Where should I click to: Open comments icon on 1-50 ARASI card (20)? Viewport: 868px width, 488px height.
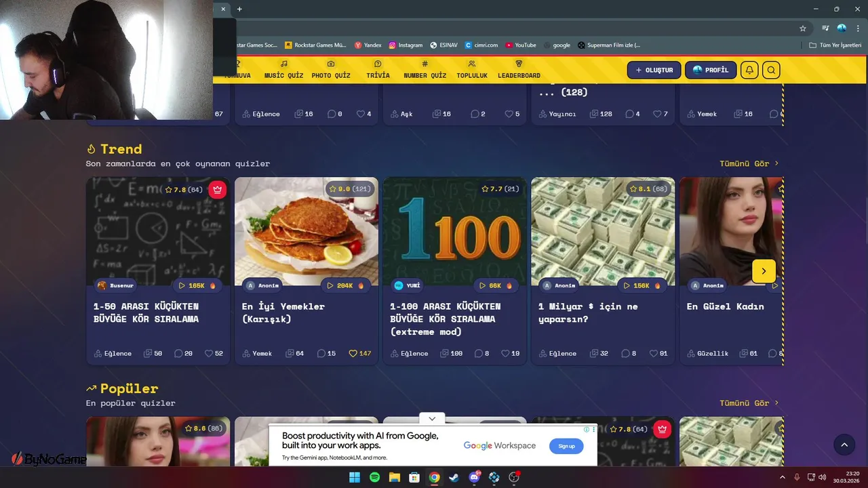coord(183,353)
